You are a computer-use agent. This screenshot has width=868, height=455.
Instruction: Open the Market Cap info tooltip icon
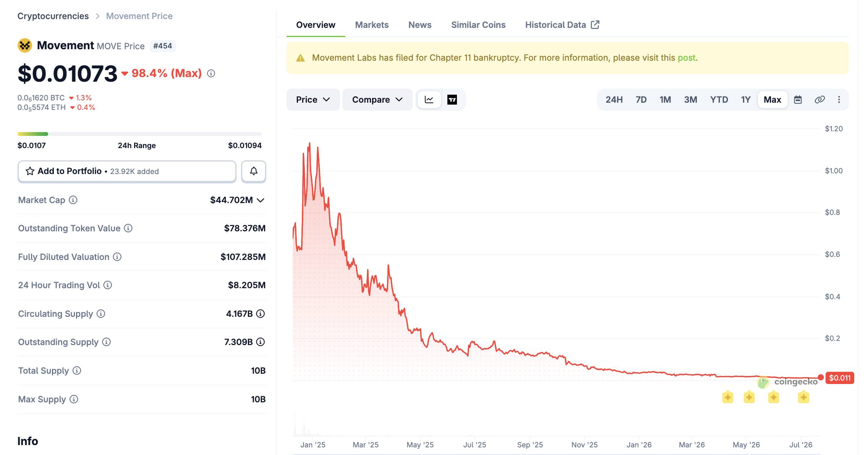click(73, 200)
